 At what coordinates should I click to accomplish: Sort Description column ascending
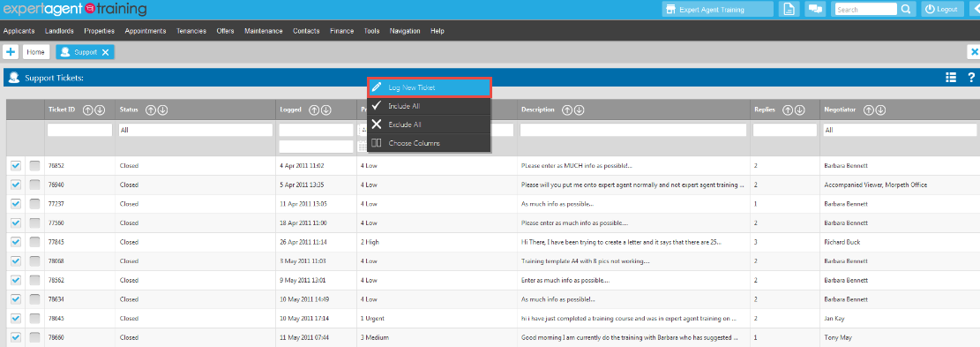[567, 109]
